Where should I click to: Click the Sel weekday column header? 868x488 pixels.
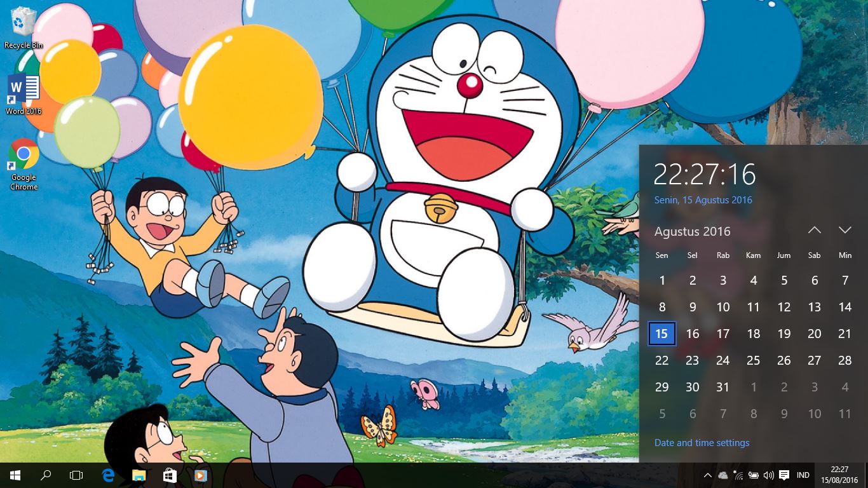pyautogui.click(x=693, y=255)
